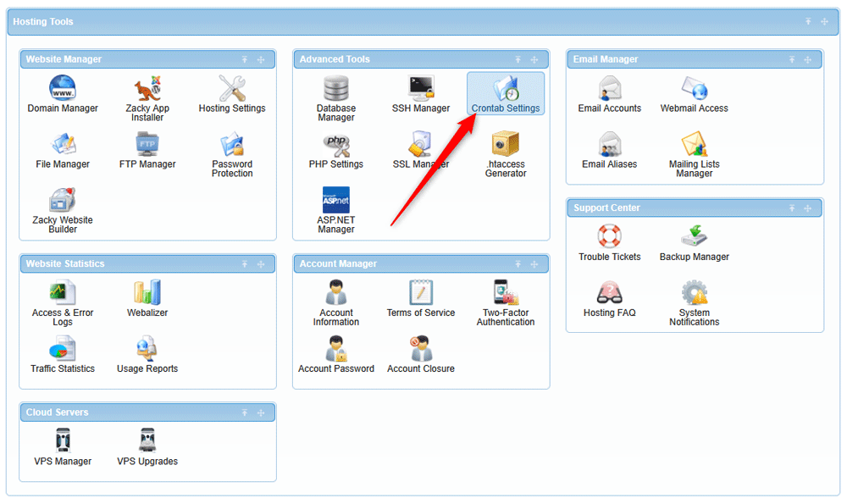The height and width of the screenshot is (504, 847).
Task: Launch the SSH Manager
Action: (420, 93)
